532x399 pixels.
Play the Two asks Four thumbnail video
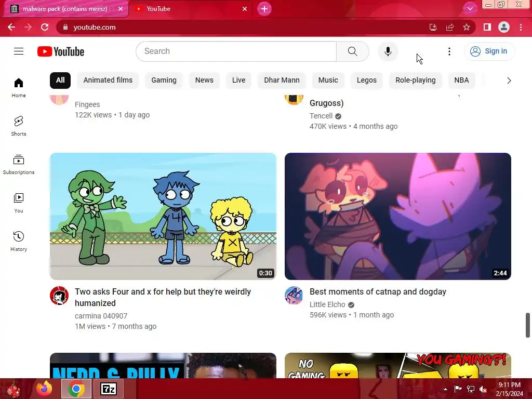[x=163, y=216]
